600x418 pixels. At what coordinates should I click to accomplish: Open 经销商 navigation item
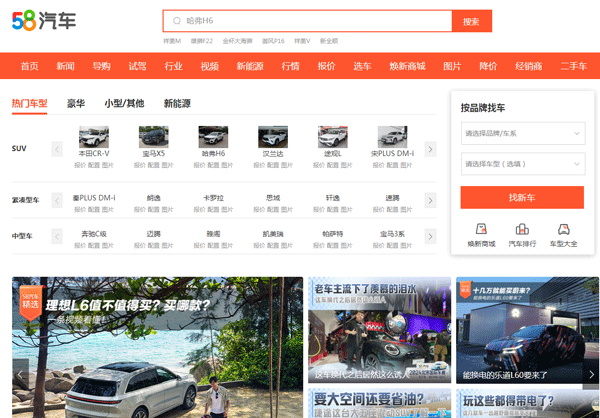coord(528,66)
